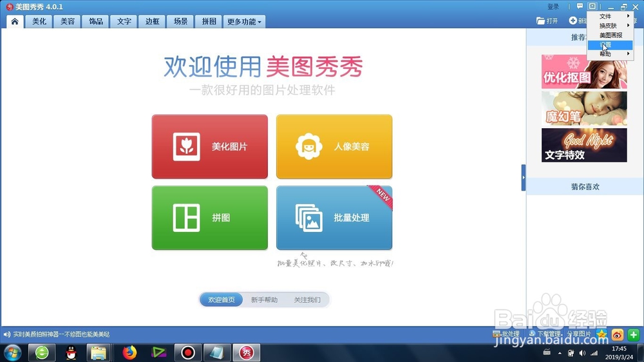Click the tray power plug icon

tap(571, 353)
